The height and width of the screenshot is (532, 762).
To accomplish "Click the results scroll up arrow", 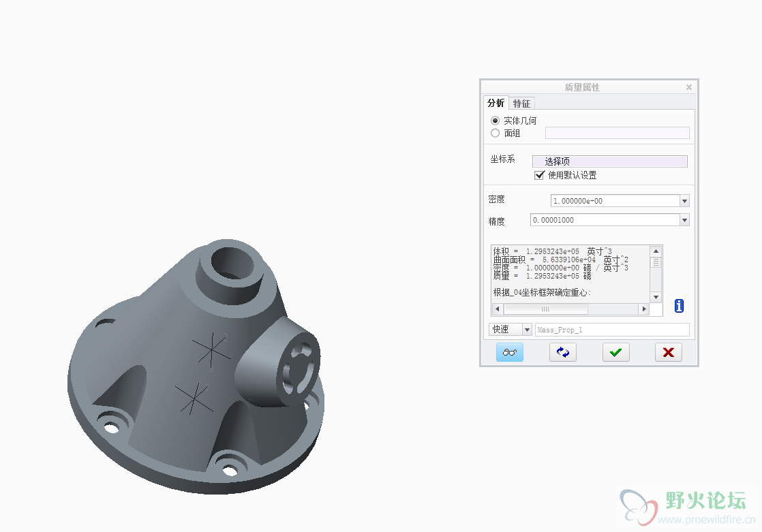I will pyautogui.click(x=656, y=251).
